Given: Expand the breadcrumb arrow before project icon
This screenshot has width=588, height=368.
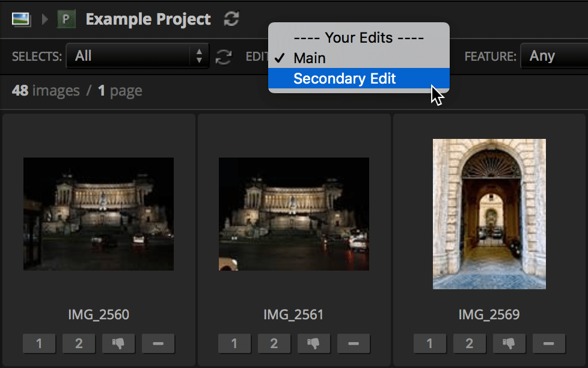Looking at the screenshot, I should click(44, 19).
